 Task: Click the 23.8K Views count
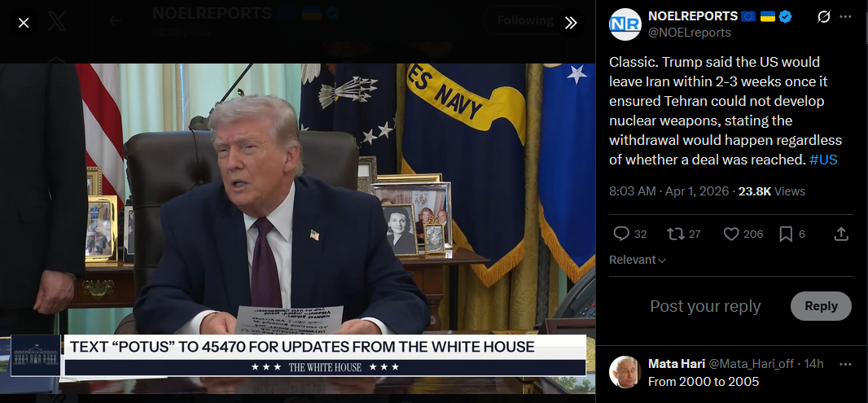click(x=772, y=191)
